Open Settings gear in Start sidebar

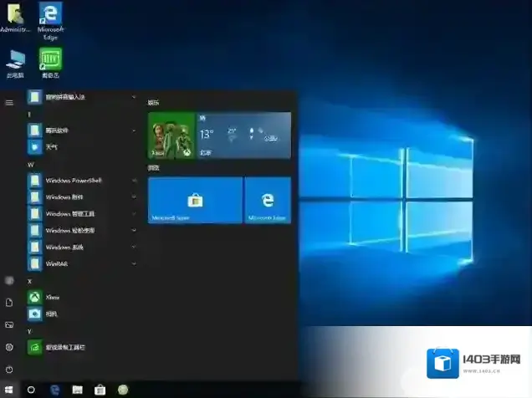pyautogui.click(x=9, y=347)
